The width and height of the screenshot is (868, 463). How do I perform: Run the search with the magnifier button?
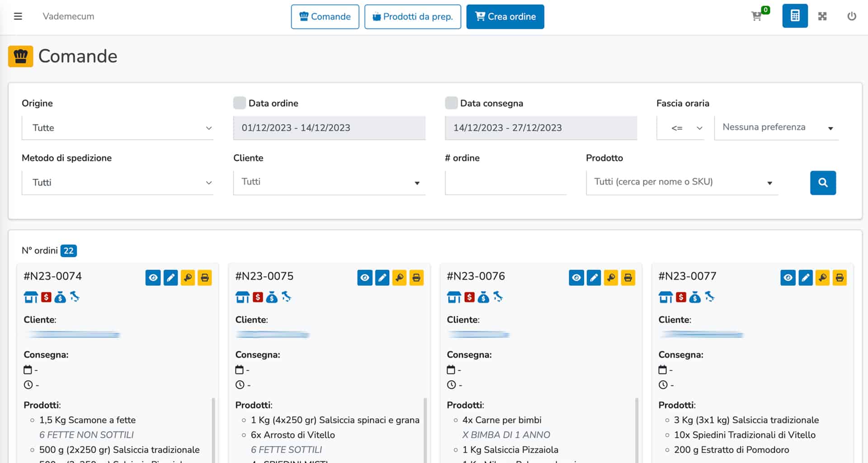click(823, 183)
